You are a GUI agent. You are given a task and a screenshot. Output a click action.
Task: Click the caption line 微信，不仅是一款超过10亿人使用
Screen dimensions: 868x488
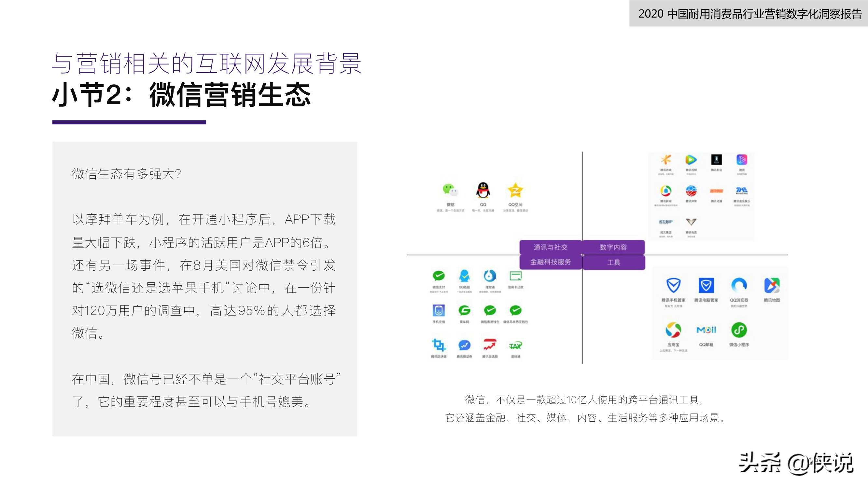[584, 400]
